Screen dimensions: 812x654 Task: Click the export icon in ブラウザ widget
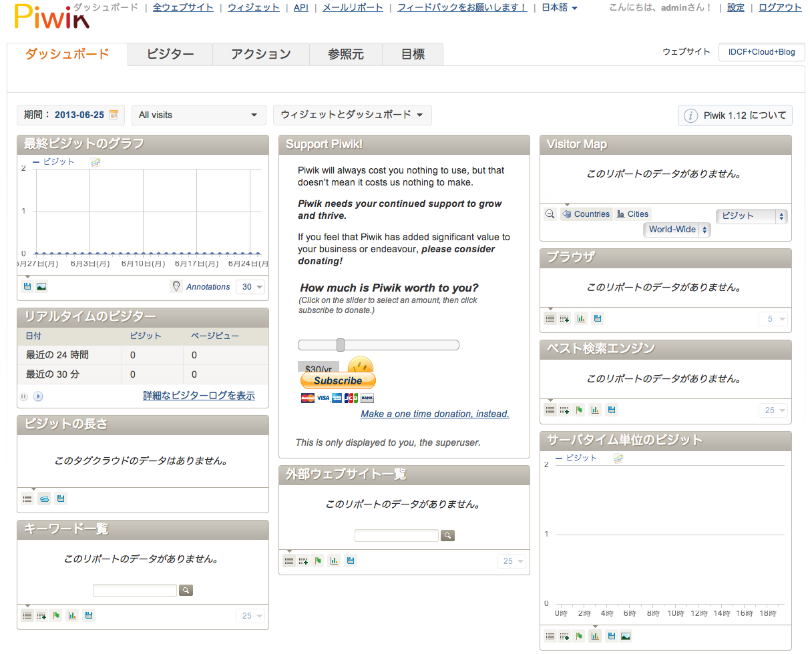[598, 319]
